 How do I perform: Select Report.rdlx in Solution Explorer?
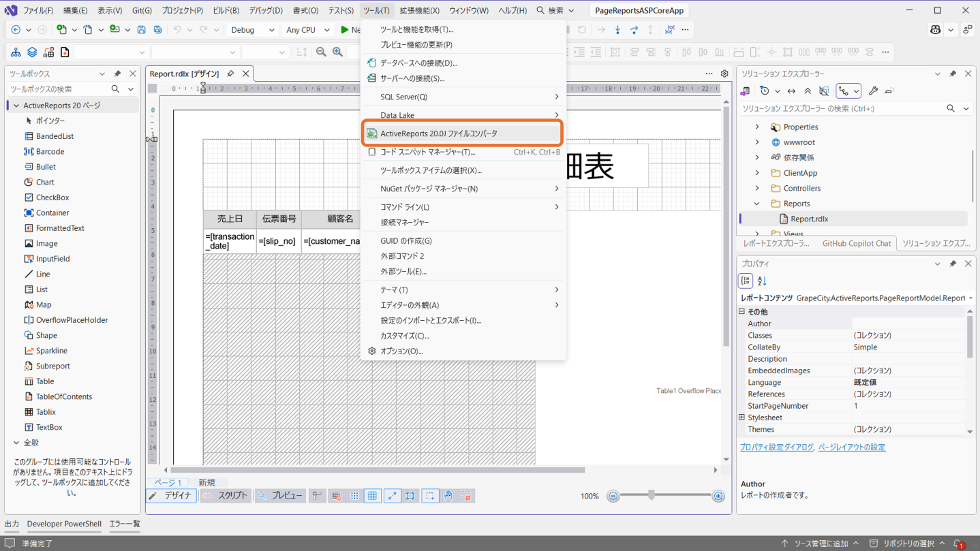click(809, 219)
